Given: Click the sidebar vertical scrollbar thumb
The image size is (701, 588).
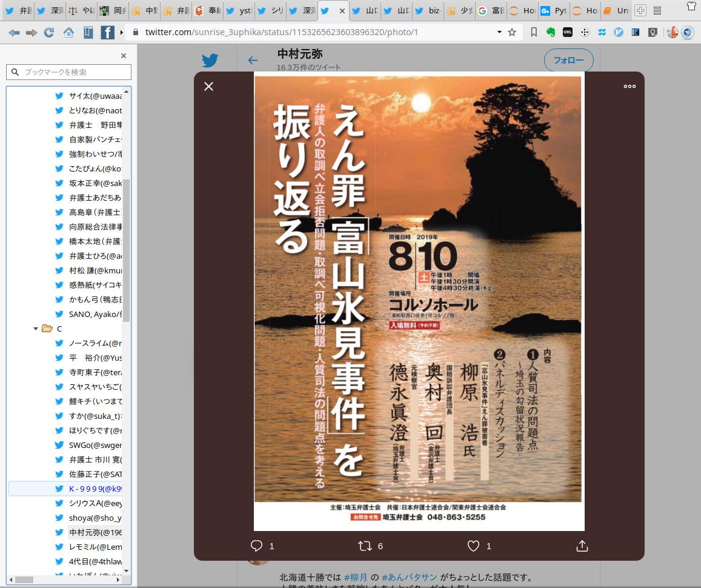Looking at the screenshot, I should click(x=126, y=250).
